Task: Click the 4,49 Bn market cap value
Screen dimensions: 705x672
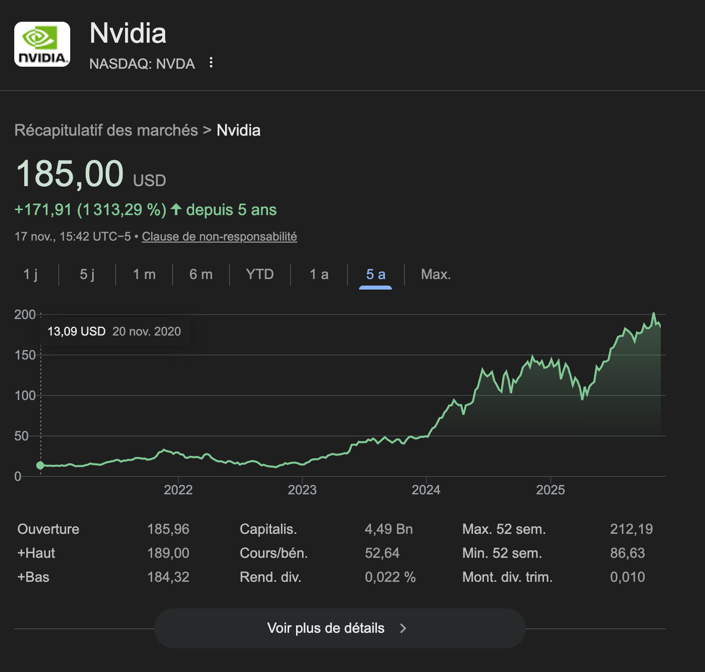Action: (x=388, y=529)
